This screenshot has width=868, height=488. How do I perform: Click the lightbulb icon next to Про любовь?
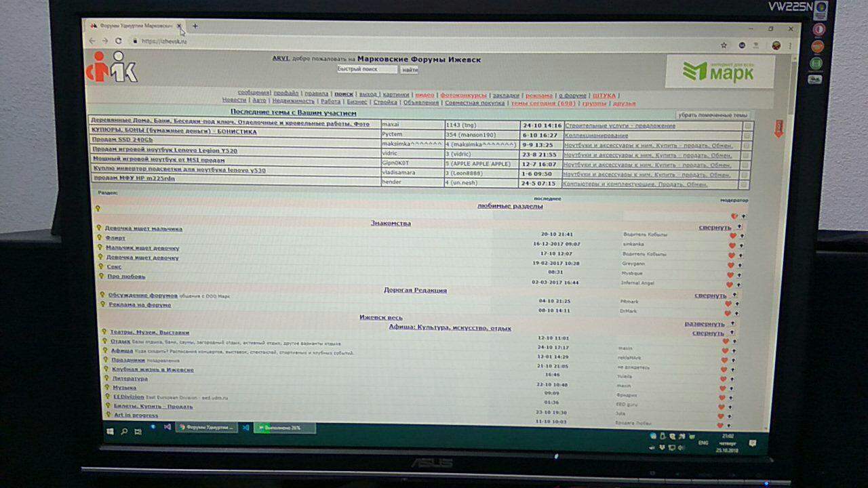click(x=101, y=276)
